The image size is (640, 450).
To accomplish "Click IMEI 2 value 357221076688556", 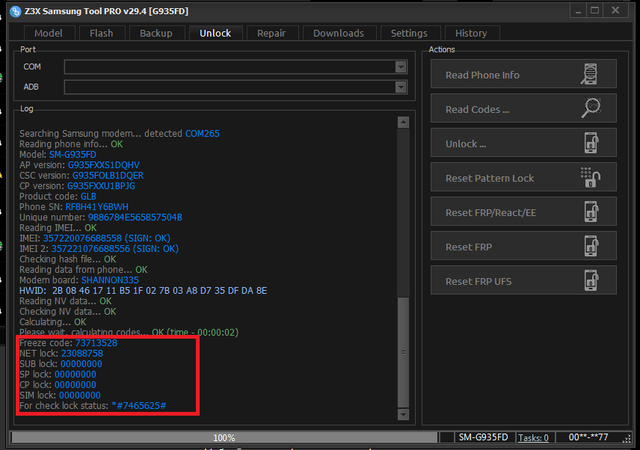I will point(91,249).
